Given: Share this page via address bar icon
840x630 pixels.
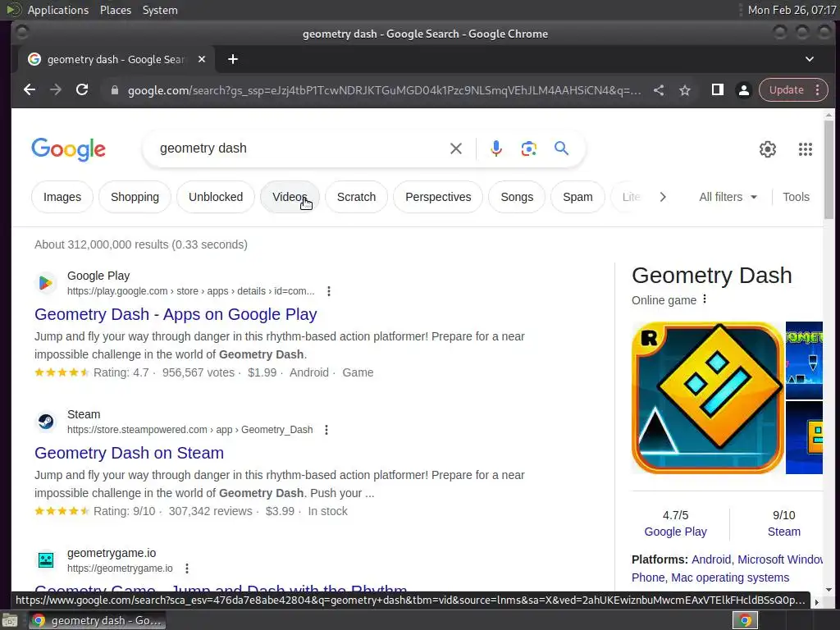Looking at the screenshot, I should coord(659,90).
